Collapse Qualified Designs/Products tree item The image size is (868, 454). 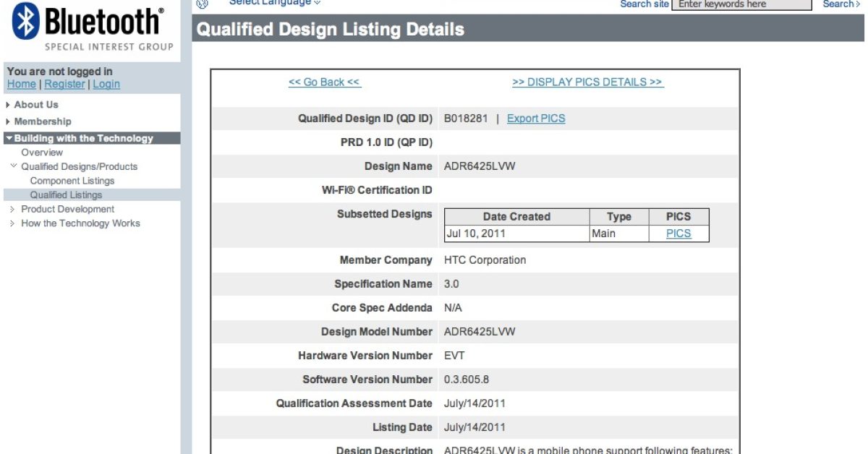click(x=79, y=166)
